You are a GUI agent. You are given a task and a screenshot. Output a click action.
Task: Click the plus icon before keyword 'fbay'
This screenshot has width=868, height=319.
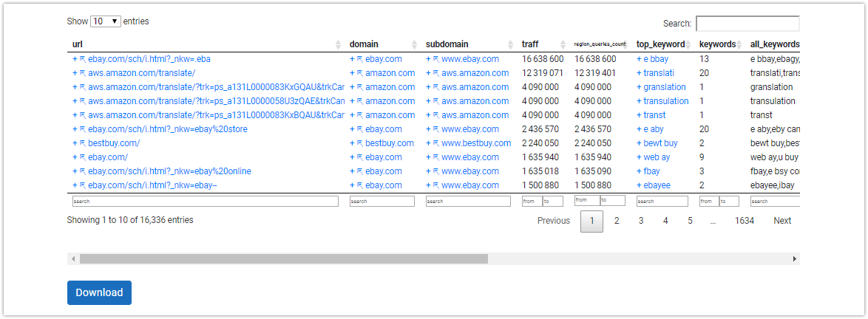point(639,171)
